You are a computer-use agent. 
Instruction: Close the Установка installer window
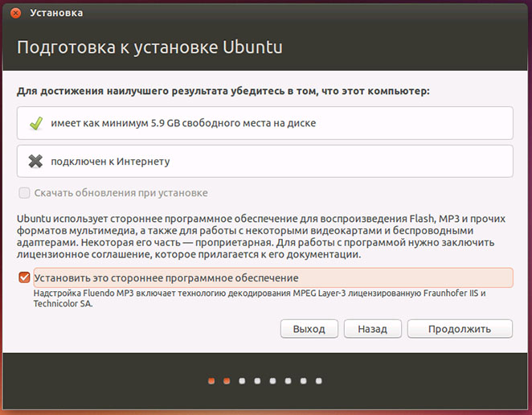(15, 13)
